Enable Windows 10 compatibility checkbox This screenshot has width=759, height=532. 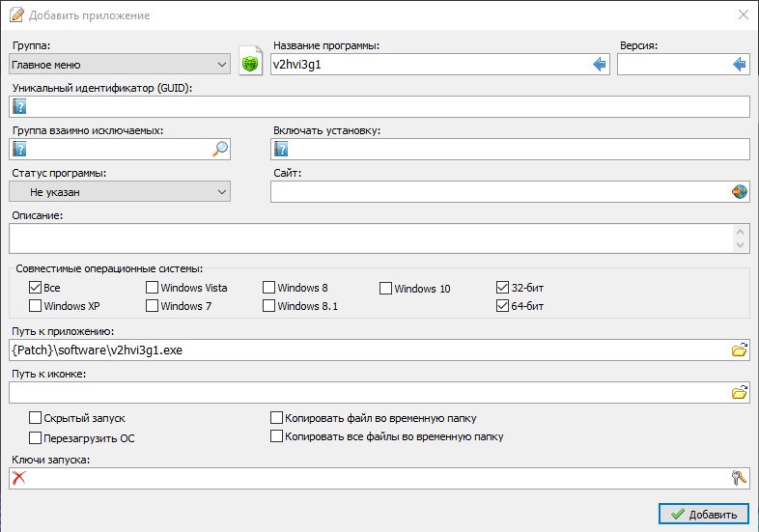point(385,289)
